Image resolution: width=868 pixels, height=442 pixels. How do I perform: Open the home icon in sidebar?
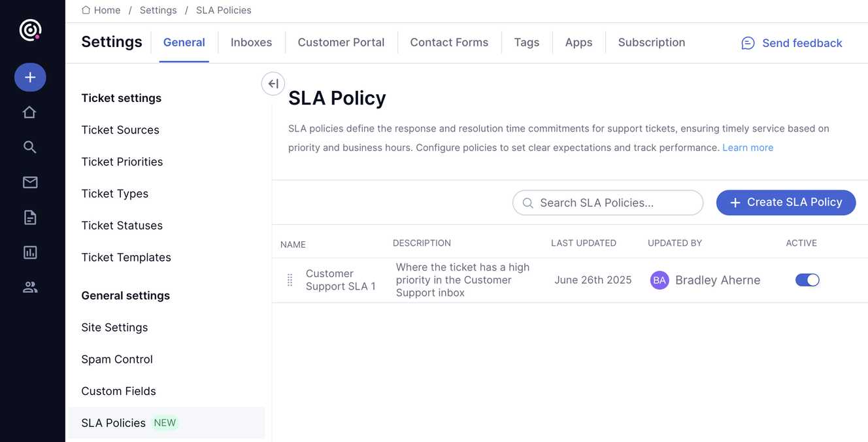pos(30,112)
